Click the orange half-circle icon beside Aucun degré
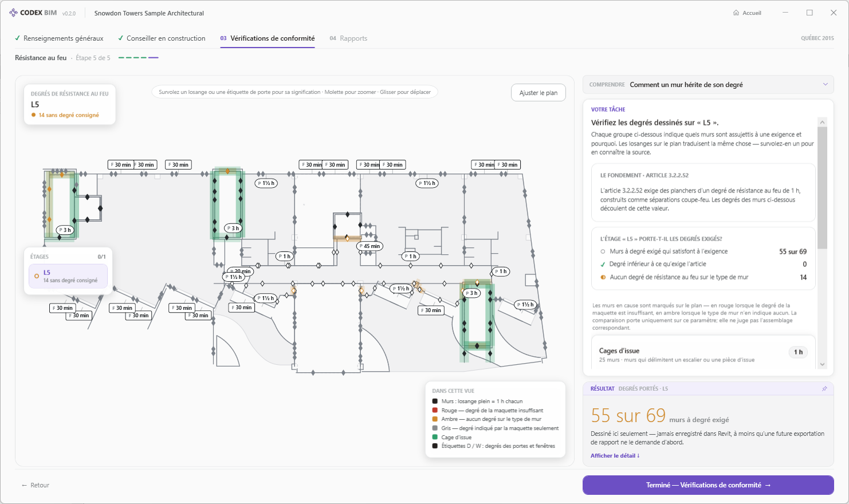Image resolution: width=849 pixels, height=504 pixels. [603, 277]
